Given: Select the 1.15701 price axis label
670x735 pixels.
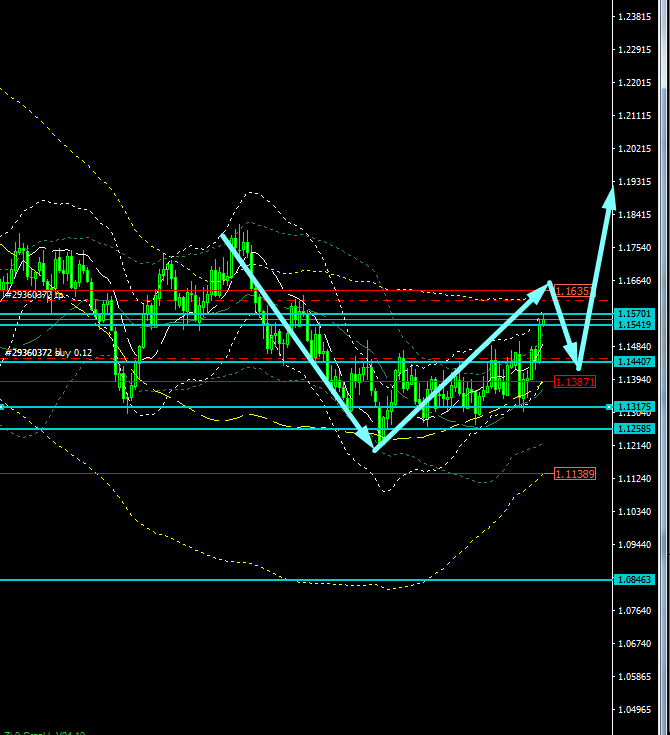Looking at the screenshot, I should (635, 314).
